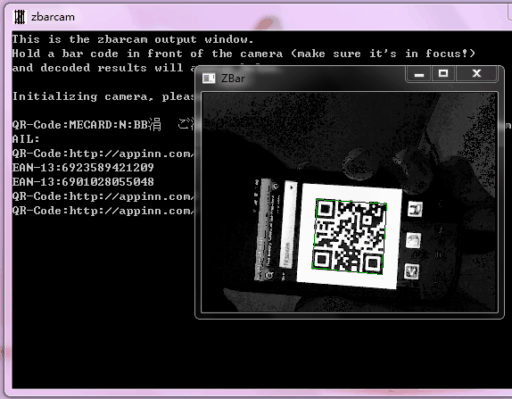512x399 pixels.
Task: Click the ZBar title bar text
Action: click(233, 79)
